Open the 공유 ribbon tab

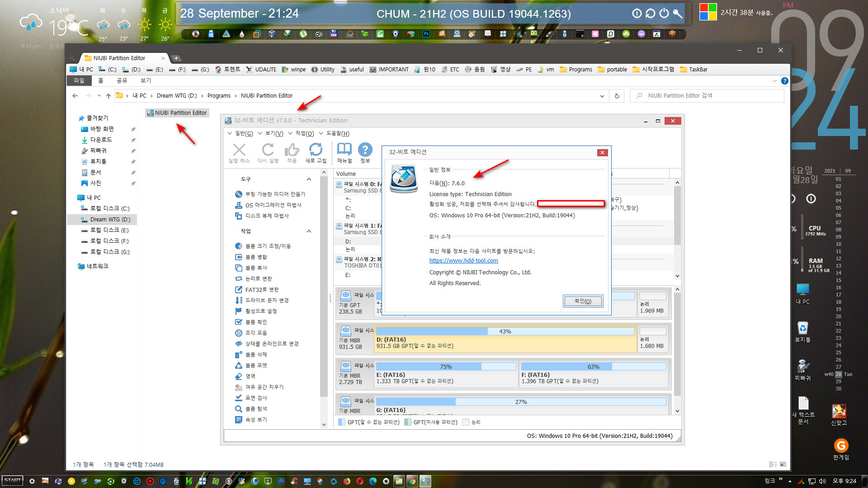pyautogui.click(x=122, y=80)
